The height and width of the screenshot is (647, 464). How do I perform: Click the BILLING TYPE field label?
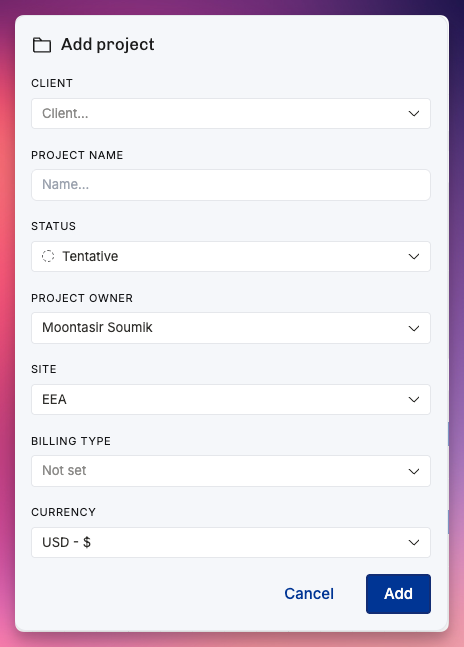point(71,441)
